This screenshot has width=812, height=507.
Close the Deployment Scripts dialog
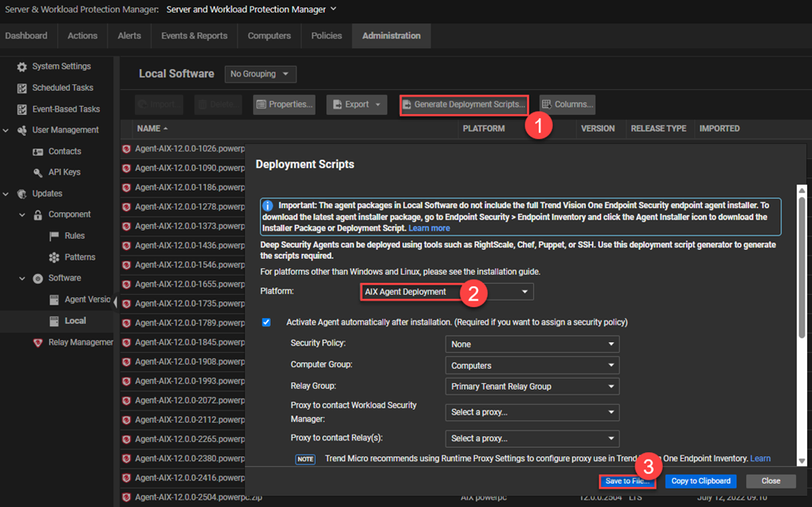[x=770, y=481]
